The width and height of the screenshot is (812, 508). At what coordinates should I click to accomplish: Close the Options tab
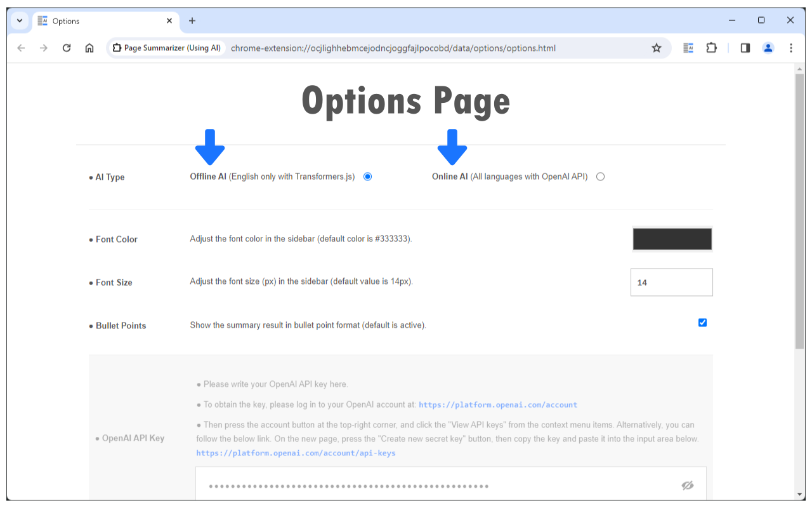[169, 21]
